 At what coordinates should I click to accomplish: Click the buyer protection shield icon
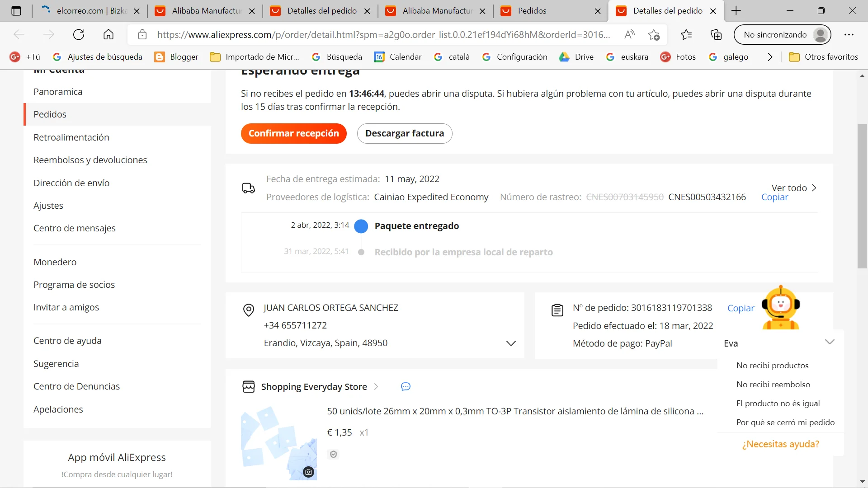[333, 455]
